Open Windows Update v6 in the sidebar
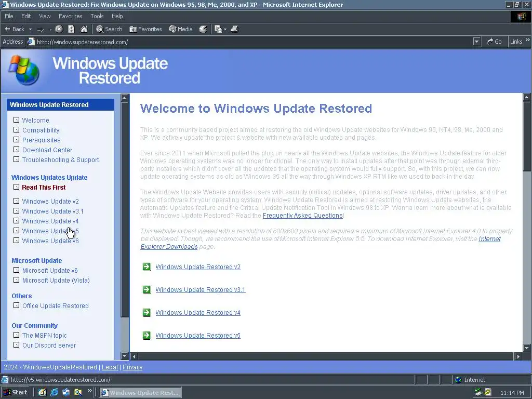The image size is (532, 399). 50,241
